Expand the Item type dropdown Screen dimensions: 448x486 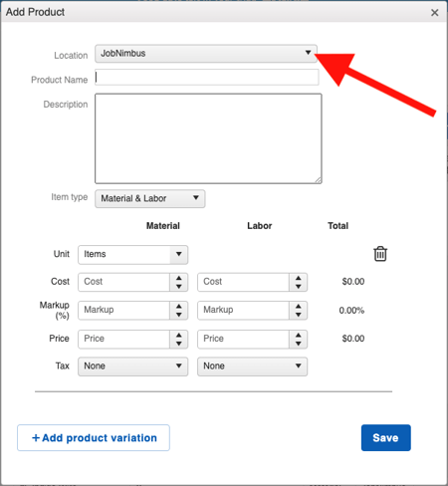pos(150,198)
